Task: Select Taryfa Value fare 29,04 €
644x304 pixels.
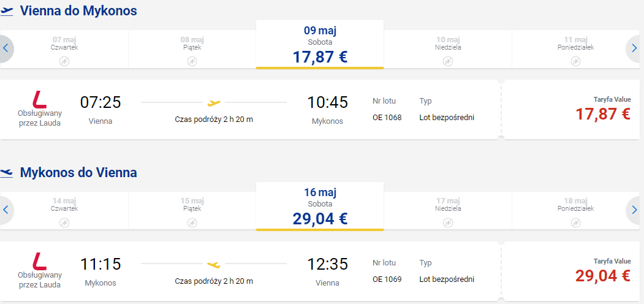Action: (572, 271)
